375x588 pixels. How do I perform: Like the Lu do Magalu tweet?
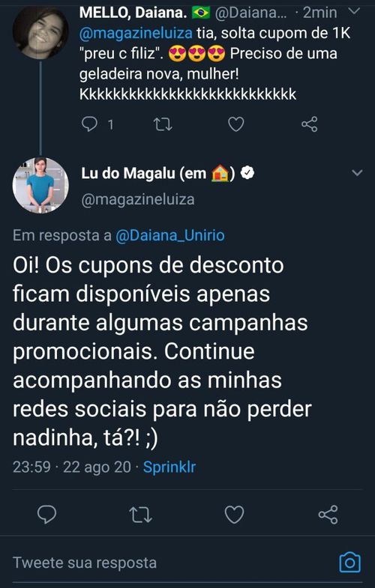tap(234, 515)
